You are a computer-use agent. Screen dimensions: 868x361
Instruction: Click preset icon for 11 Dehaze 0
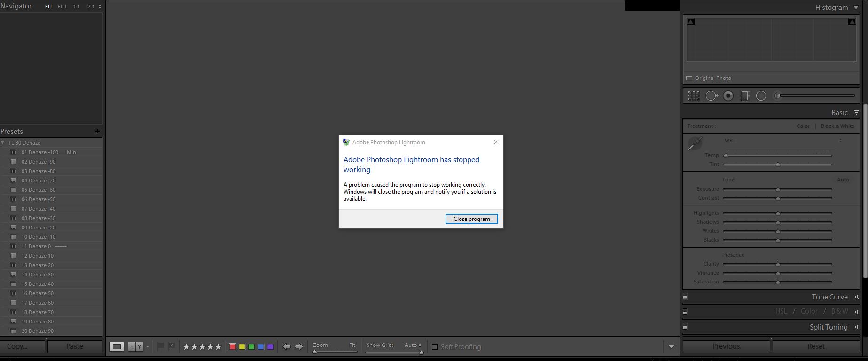coord(13,246)
